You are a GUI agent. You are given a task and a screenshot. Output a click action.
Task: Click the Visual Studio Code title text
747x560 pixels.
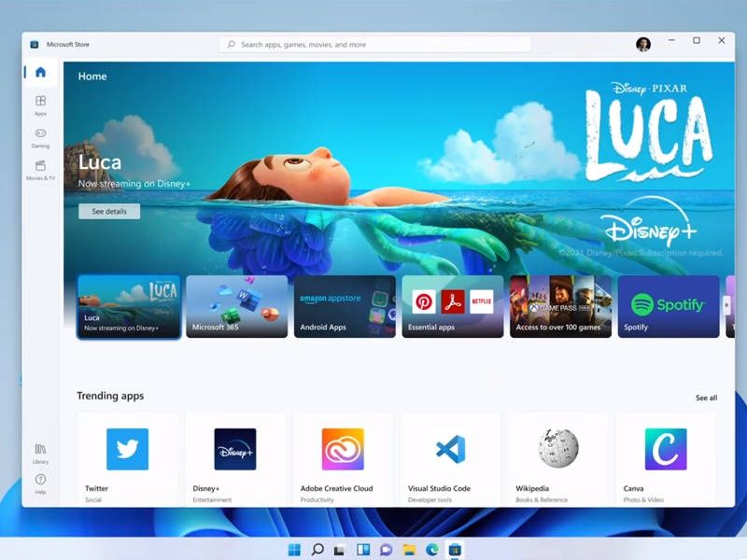439,488
